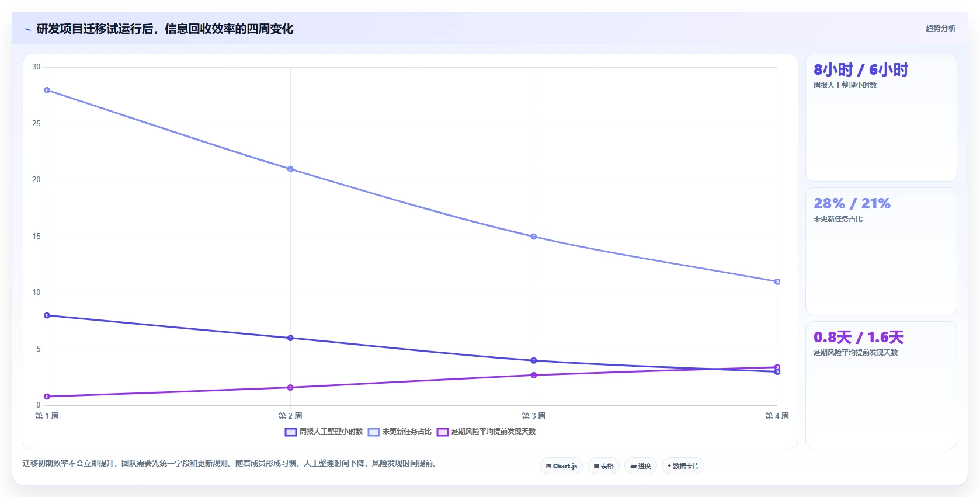Click the 第 1 周 x-axis label
980x497 pixels.
(x=47, y=416)
